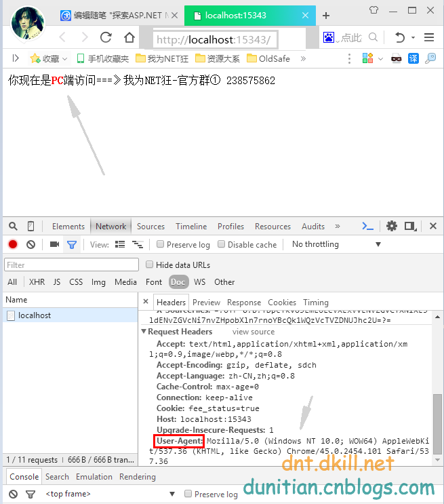Image resolution: width=444 pixels, height=504 pixels.
Task: Go forward with the browser forward arrow
Action: pyautogui.click(x=85, y=37)
